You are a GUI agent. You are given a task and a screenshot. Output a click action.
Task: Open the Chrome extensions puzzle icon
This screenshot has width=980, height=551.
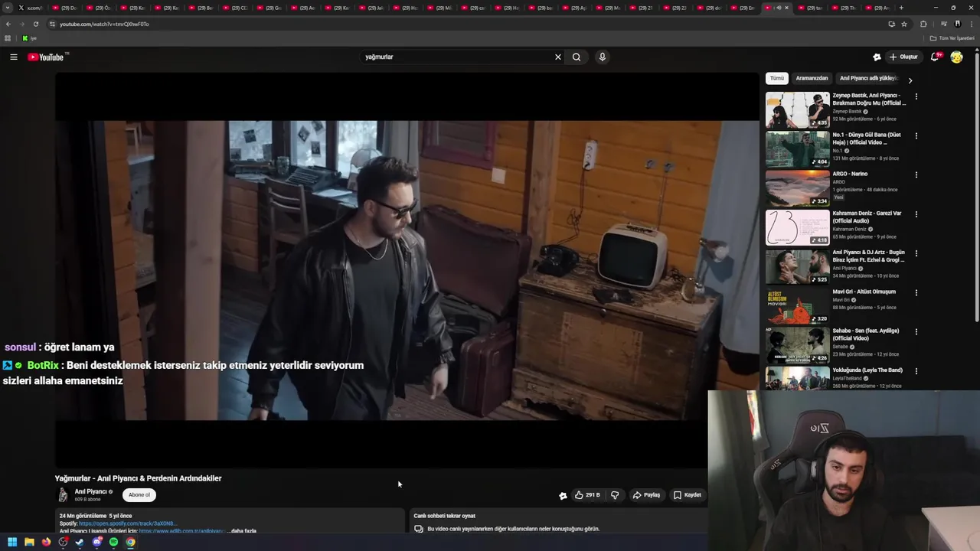[x=923, y=24]
